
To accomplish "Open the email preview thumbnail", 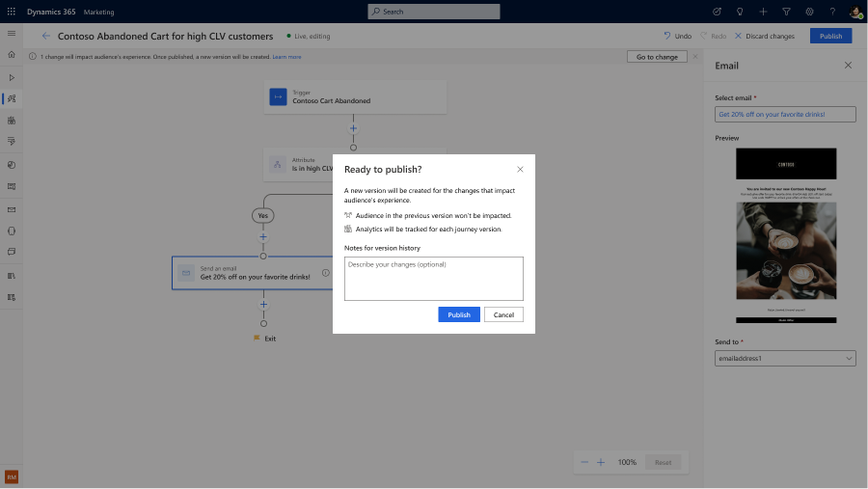I will (x=786, y=235).
